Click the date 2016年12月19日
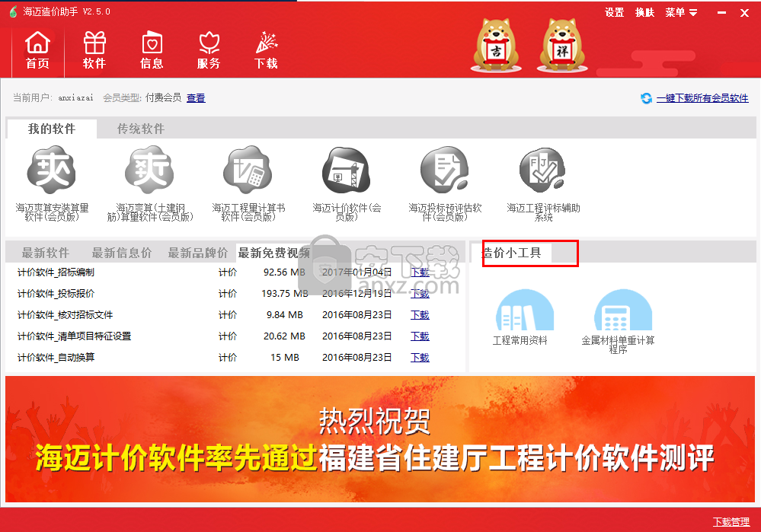The width and height of the screenshot is (761, 532). pos(357,294)
